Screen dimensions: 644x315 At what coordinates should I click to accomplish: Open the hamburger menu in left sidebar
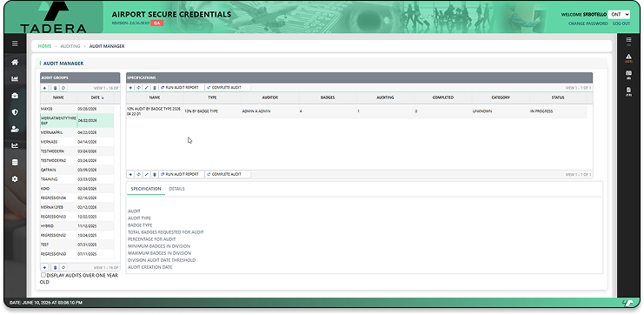pos(15,44)
